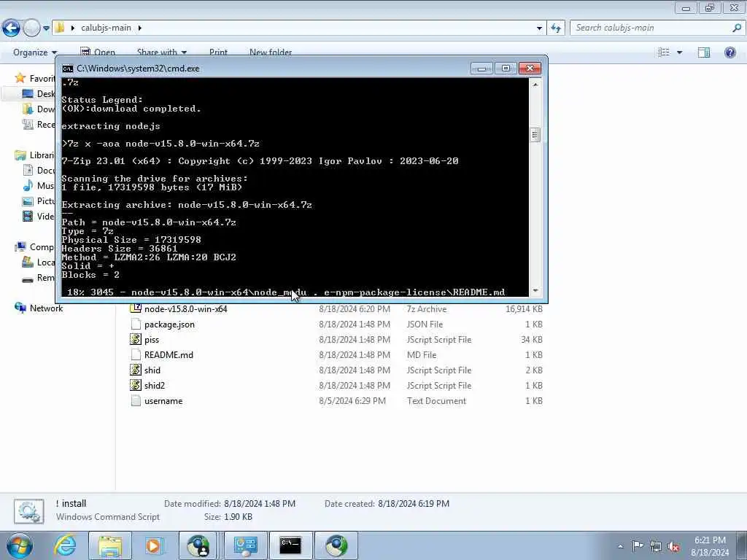Toggle the preview pane icon
Viewport: 747px width, 560px height.
[704, 52]
